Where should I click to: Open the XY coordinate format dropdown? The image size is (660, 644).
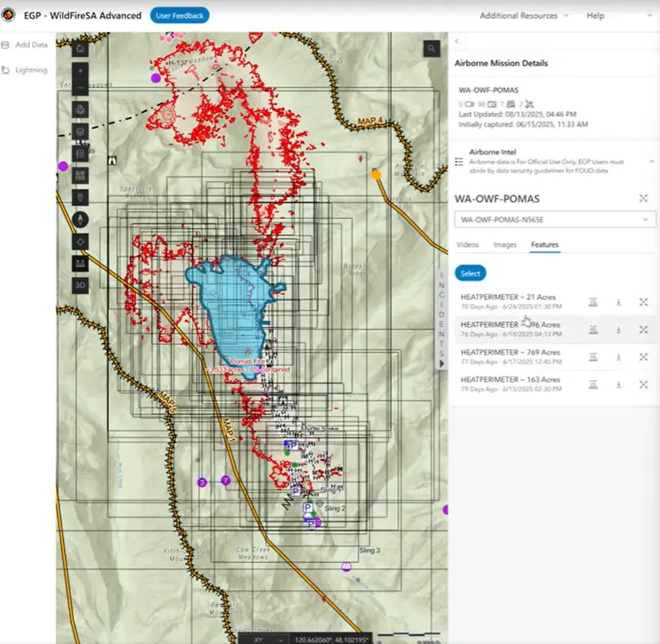(270, 637)
